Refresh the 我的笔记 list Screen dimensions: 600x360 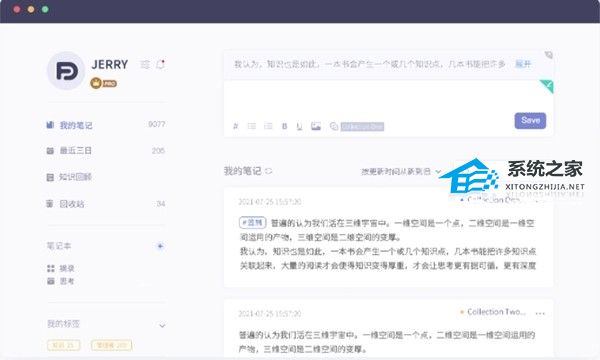[269, 171]
